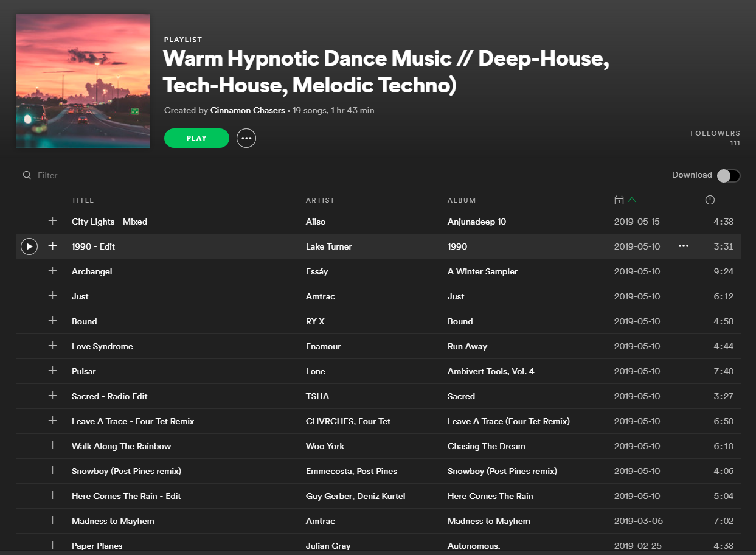
Task: Play the track 1990 - Edit
Action: pos(29,246)
